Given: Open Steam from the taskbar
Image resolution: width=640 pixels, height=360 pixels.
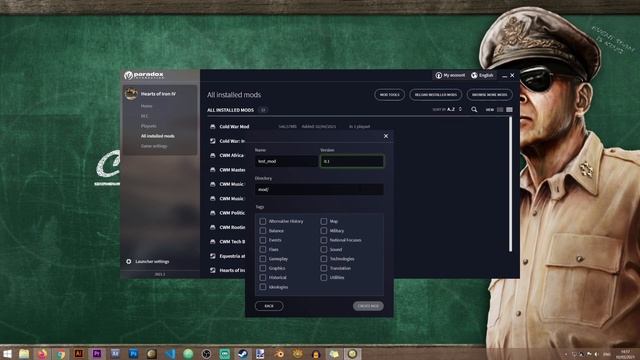Looking at the screenshot, I should pyautogui.click(x=242, y=354).
